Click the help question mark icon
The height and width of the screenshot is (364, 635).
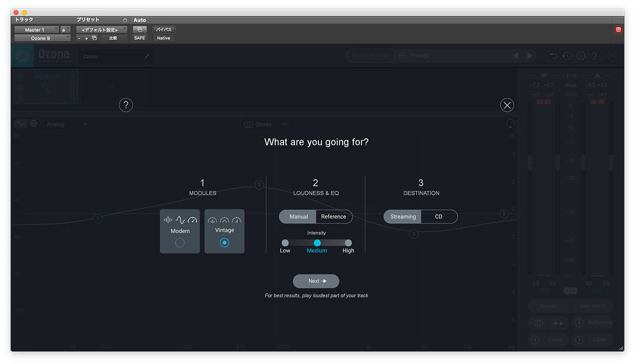coord(126,105)
